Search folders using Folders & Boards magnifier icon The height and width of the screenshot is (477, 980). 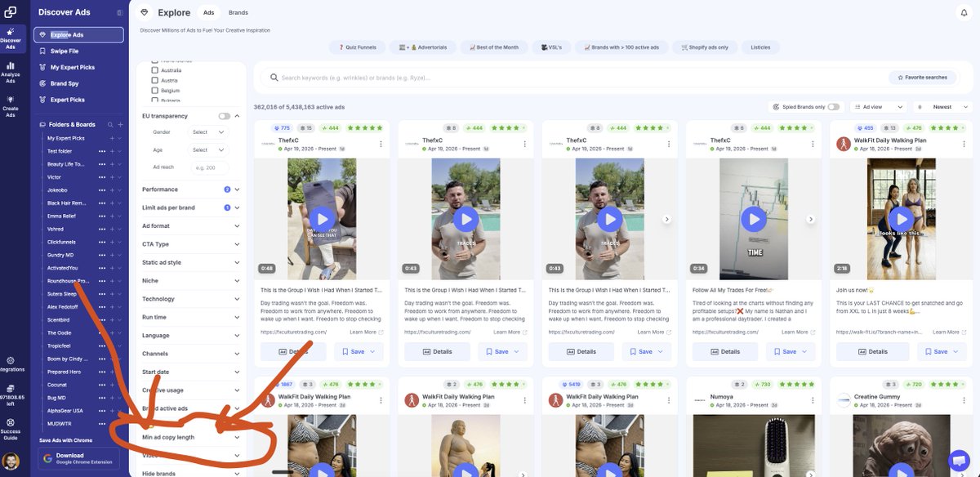click(111, 124)
